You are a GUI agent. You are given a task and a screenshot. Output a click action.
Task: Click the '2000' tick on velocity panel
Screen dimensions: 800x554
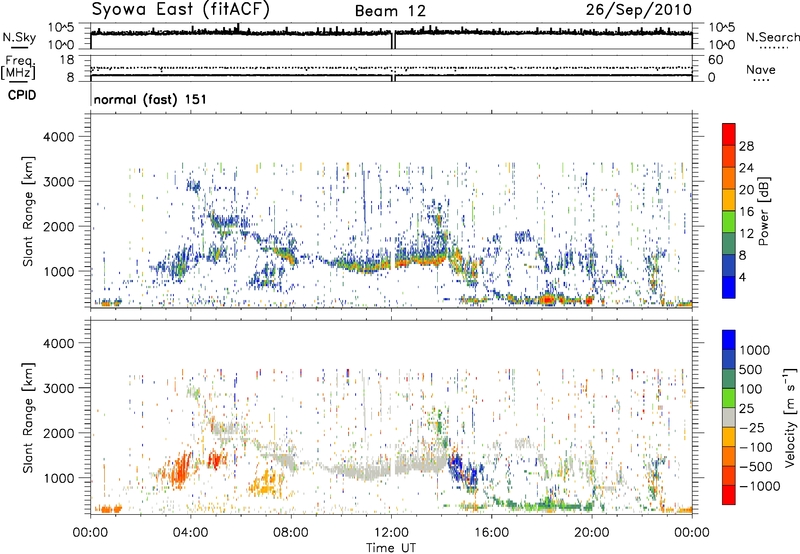(x=59, y=434)
